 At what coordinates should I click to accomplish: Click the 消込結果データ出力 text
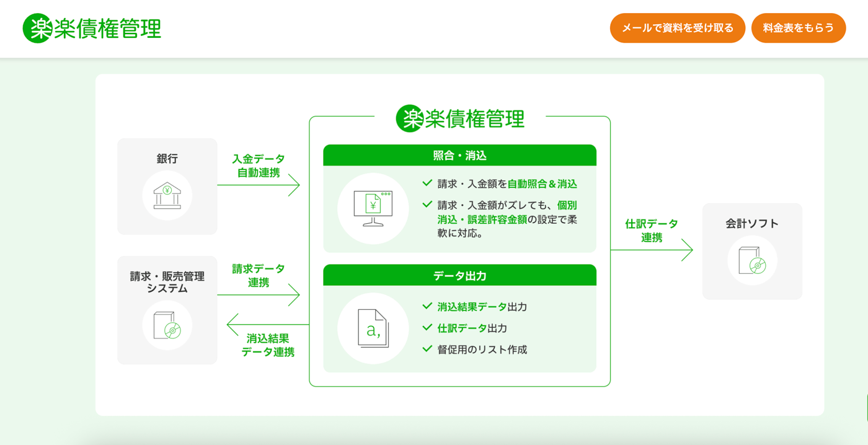click(x=482, y=307)
